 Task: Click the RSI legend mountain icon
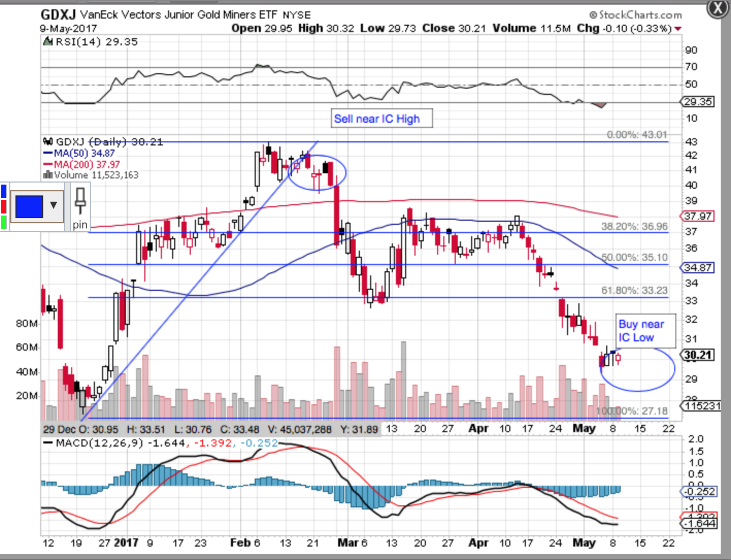(x=48, y=42)
